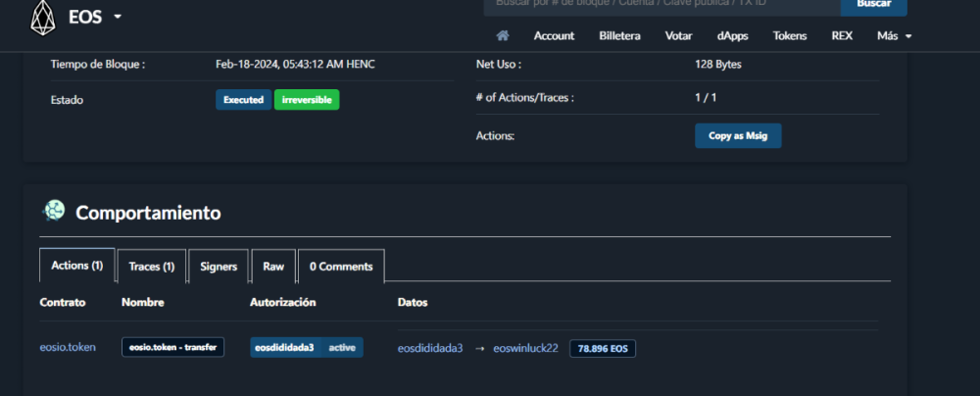The width and height of the screenshot is (980, 396).
Task: Select the REX menu item
Action: click(x=841, y=36)
